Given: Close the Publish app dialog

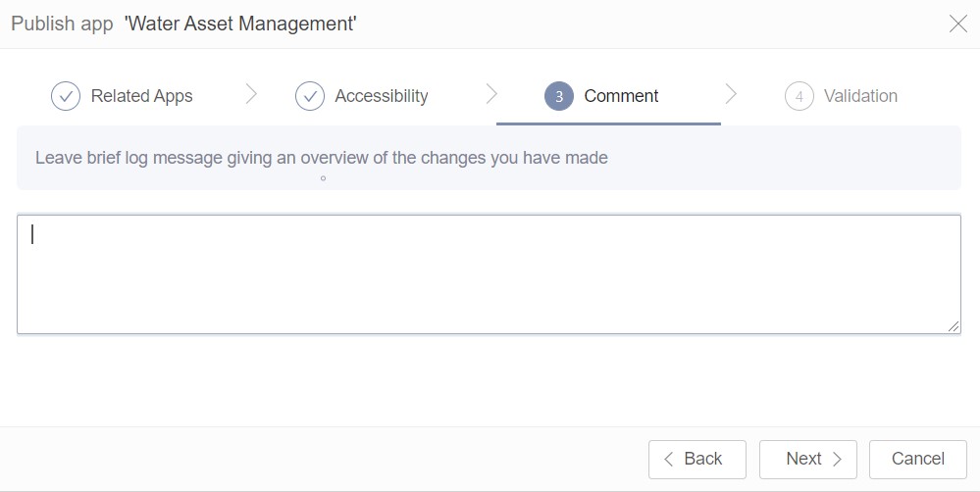Looking at the screenshot, I should coord(957,25).
